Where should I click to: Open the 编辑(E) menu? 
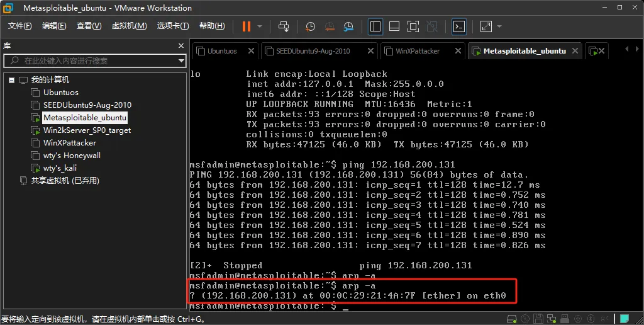54,25
